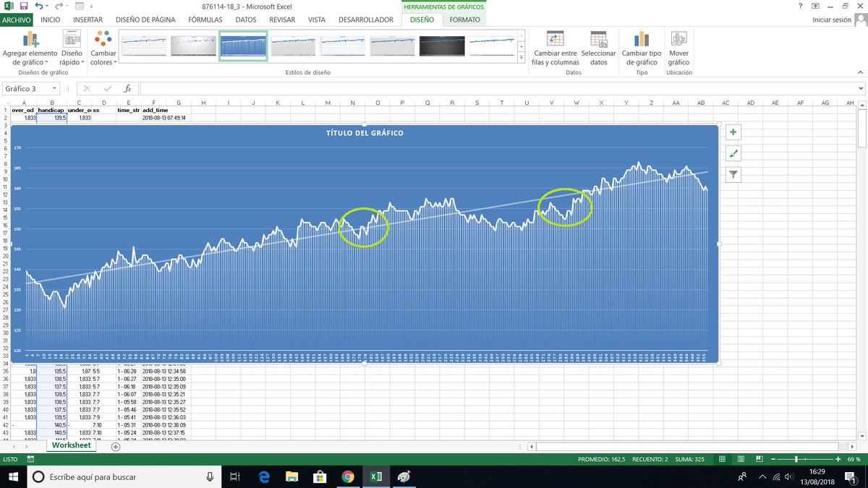Open Agregar elemento de gráfico menu
This screenshot has width=868, height=488.
[x=30, y=48]
